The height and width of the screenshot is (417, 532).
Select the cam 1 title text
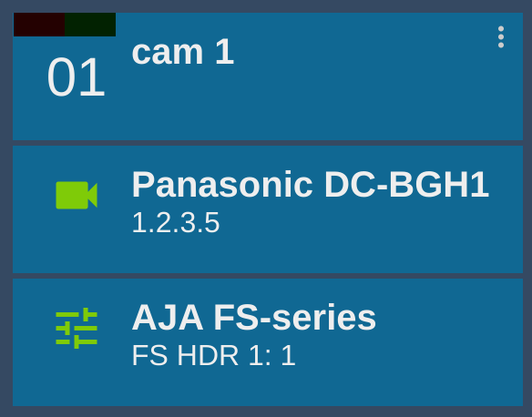click(x=183, y=52)
